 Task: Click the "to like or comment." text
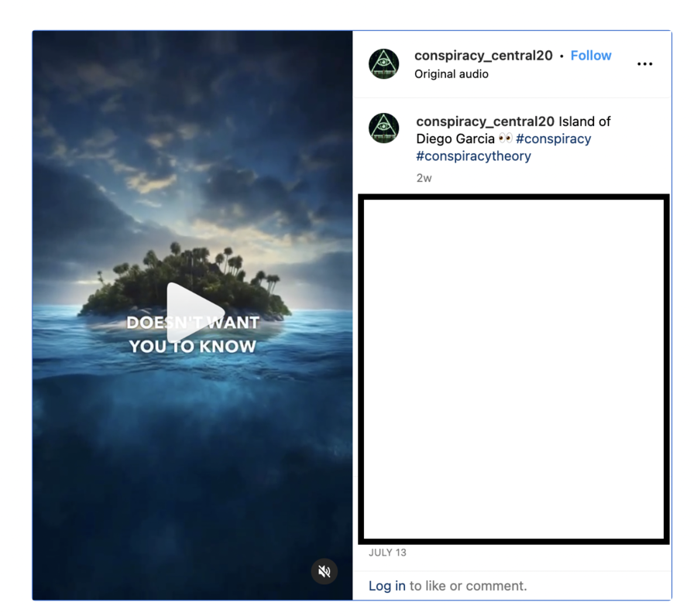point(468,586)
